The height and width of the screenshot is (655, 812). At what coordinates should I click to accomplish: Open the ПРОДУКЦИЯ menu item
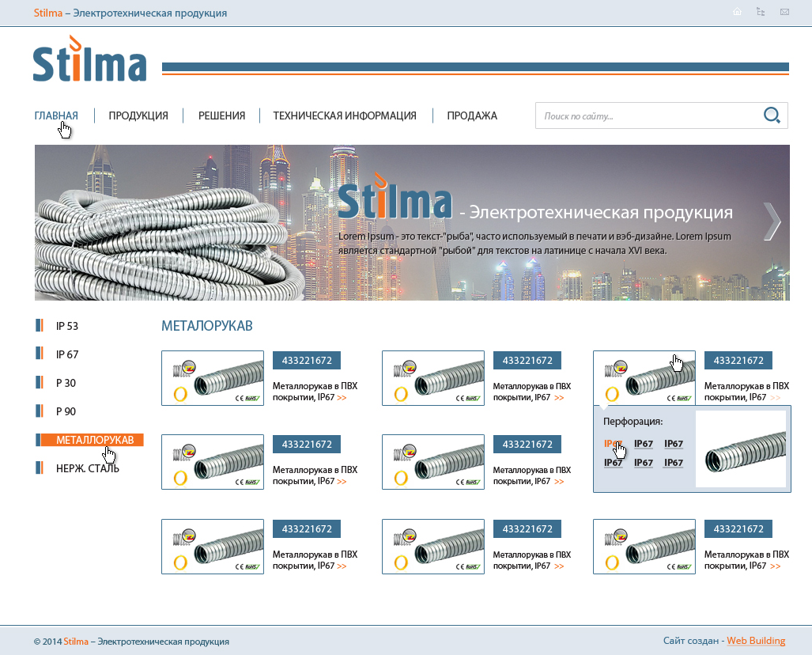(138, 115)
